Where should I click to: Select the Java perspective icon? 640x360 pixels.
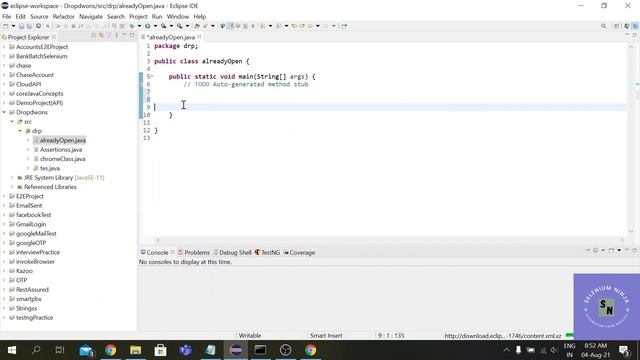click(x=627, y=26)
